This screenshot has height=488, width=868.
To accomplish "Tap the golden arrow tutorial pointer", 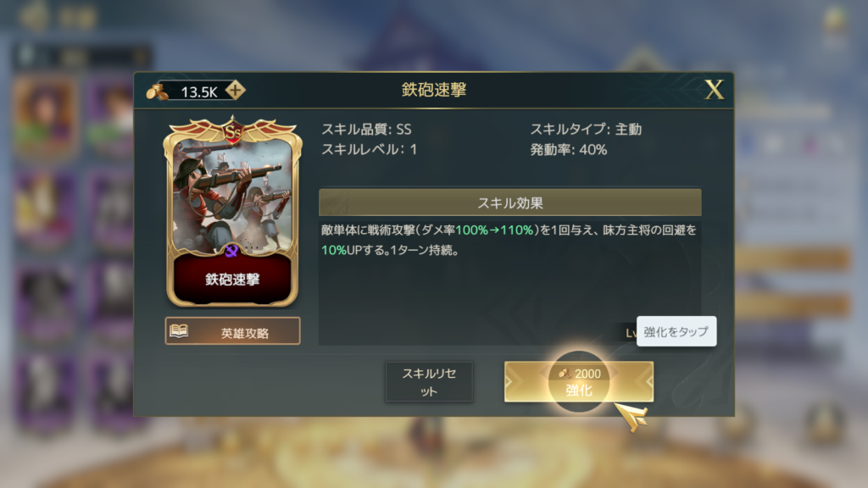I will point(632,417).
